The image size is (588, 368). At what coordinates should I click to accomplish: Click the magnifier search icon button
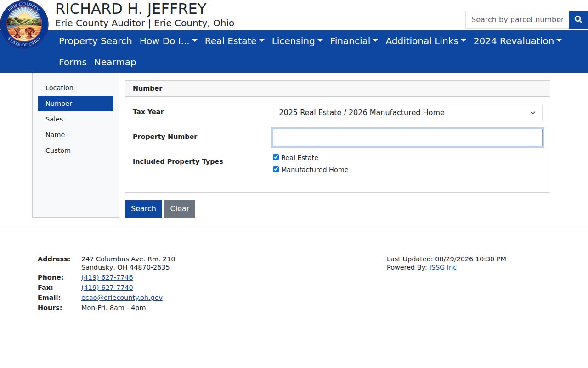[x=578, y=20]
